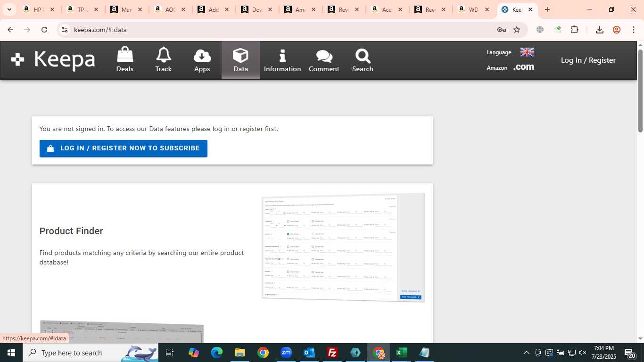Open the Deals section in Keepa
Image resolution: width=644 pixels, height=362 pixels.
tap(125, 60)
